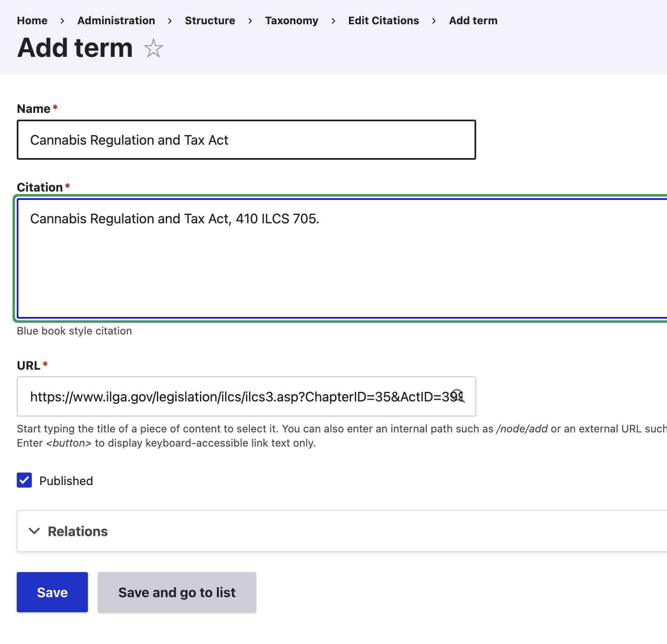Screen dimensions: 667x644
Task: Open the Home breadcrumb link
Action: point(32,20)
